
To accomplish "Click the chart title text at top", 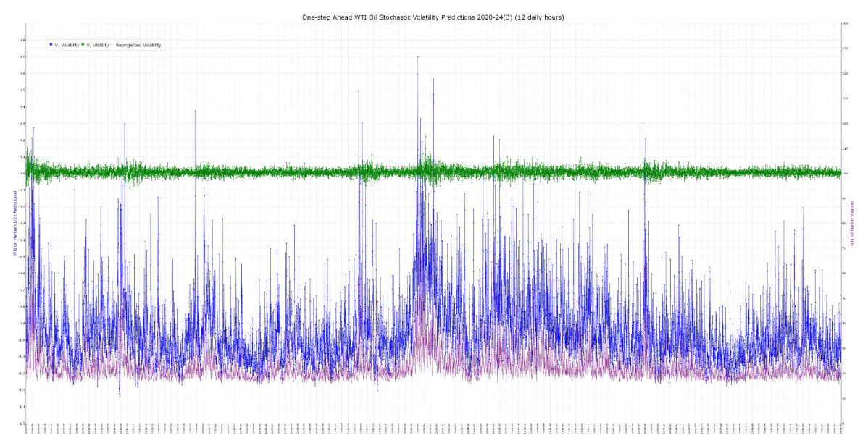I will pyautogui.click(x=433, y=17).
